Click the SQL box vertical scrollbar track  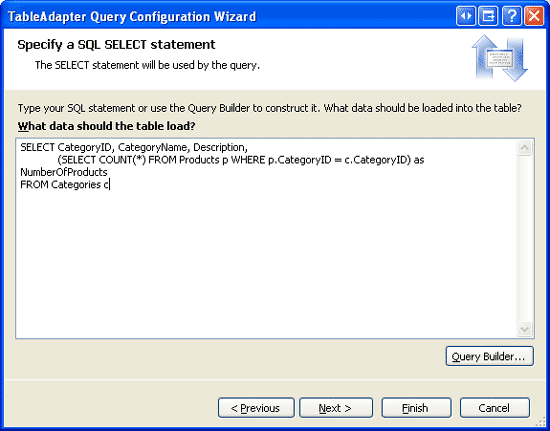click(525, 238)
